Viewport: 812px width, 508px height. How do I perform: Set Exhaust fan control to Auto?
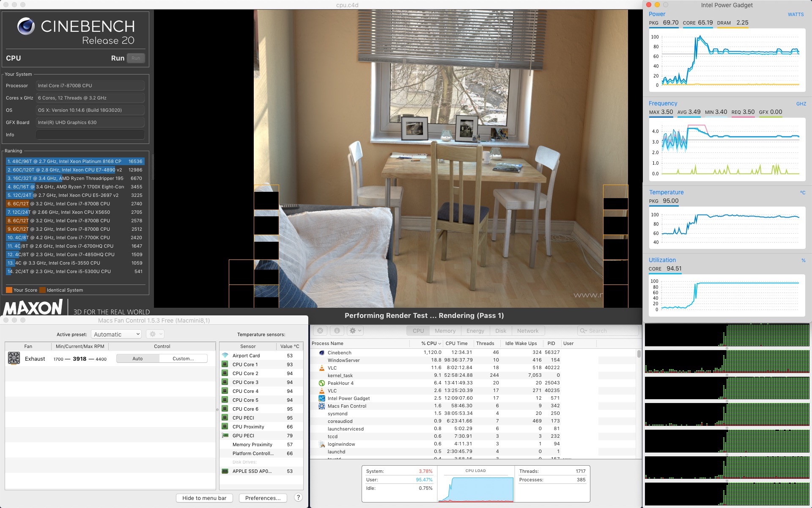point(138,359)
